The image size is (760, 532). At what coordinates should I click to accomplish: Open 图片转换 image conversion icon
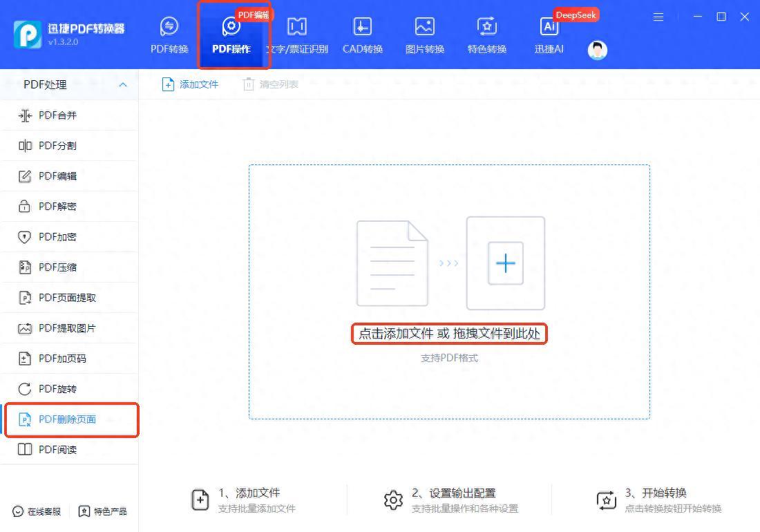(424, 27)
